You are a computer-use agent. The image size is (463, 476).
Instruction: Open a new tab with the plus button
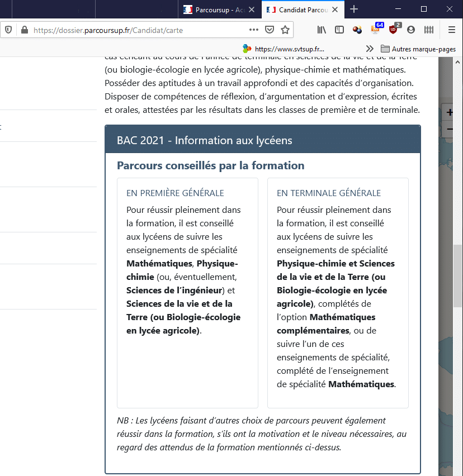coord(353,9)
